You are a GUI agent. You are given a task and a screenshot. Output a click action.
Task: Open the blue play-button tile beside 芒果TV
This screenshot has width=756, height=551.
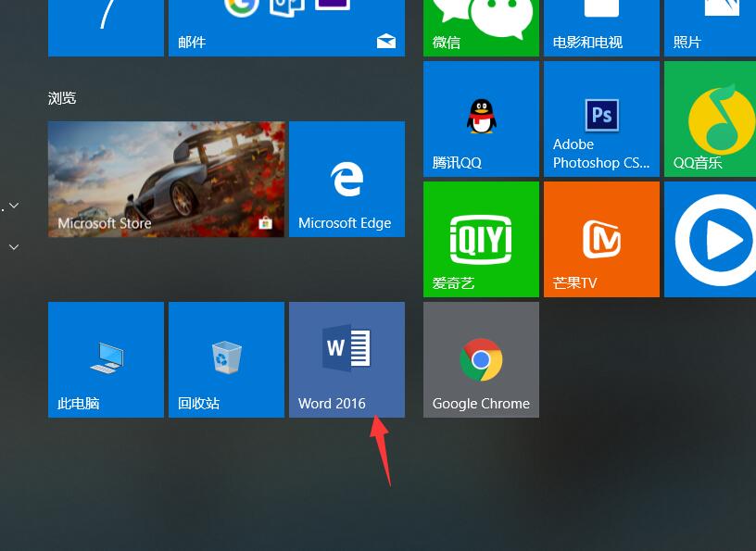point(711,239)
